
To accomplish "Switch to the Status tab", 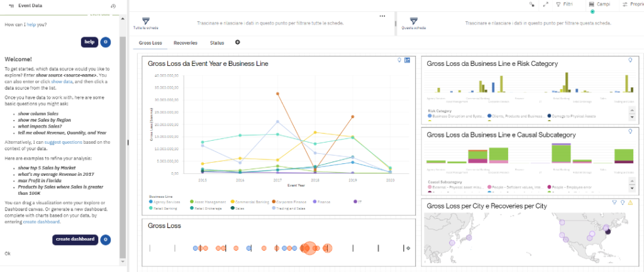I will 217,43.
